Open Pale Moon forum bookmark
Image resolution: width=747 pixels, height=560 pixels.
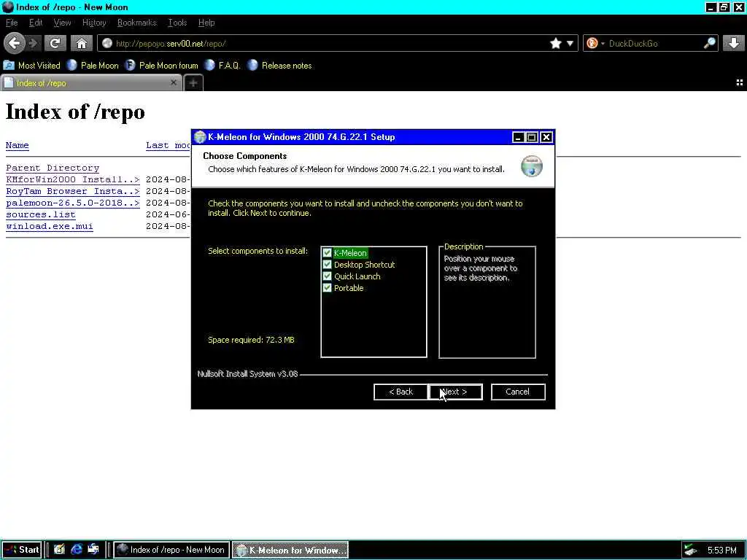pyautogui.click(x=161, y=66)
